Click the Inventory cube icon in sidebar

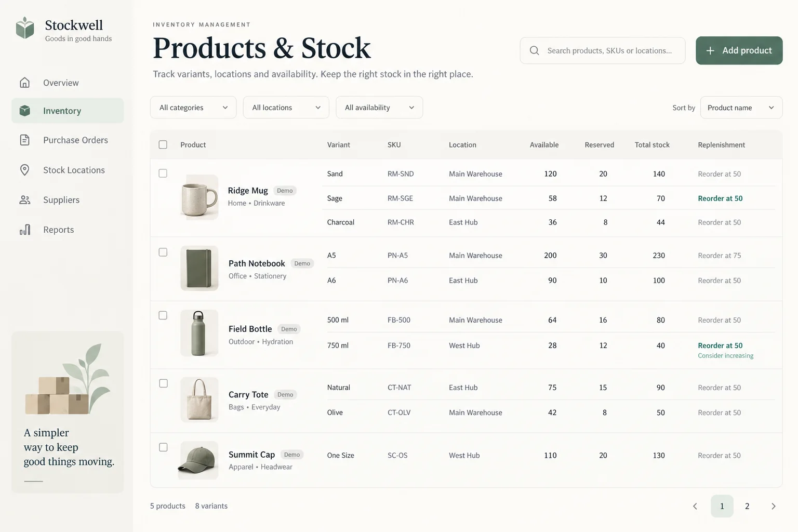(24, 111)
